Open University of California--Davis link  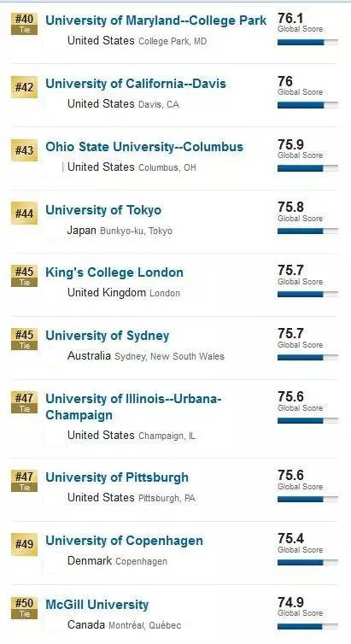136,84
